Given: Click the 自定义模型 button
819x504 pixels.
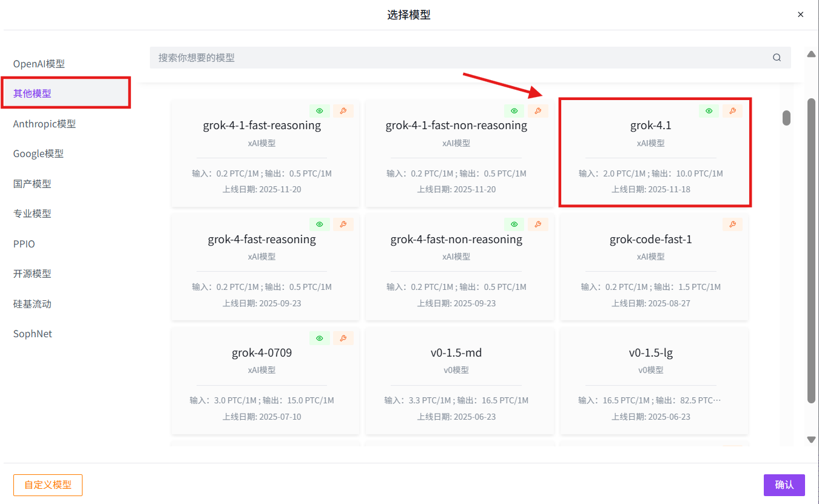Looking at the screenshot, I should [x=47, y=485].
